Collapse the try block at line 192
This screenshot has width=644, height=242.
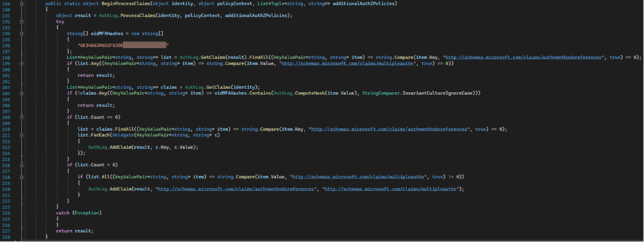pyautogui.click(x=21, y=21)
